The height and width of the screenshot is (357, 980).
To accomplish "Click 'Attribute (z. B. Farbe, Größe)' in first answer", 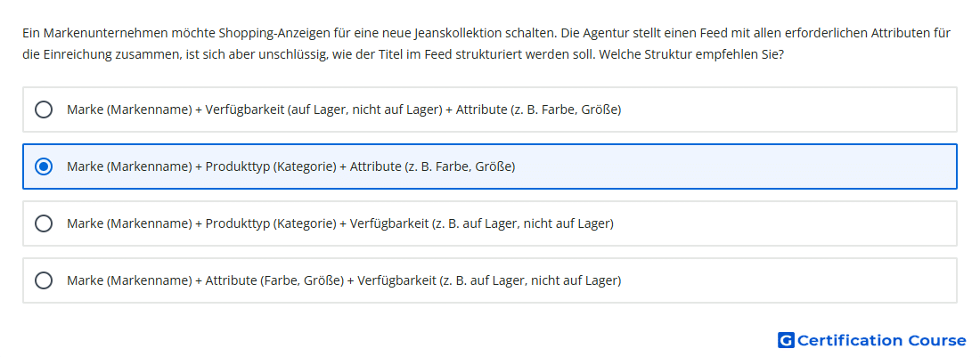I will [538, 110].
